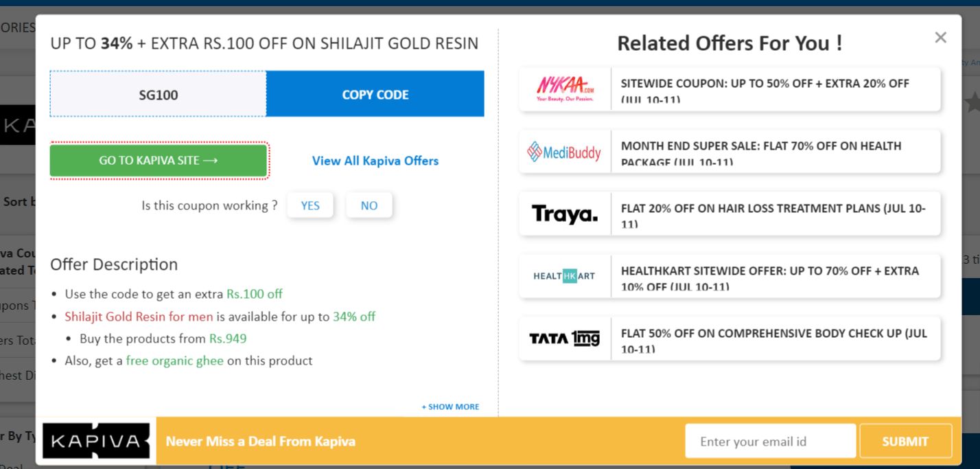Click the Nykaa logo icon
980x469 pixels.
point(565,89)
